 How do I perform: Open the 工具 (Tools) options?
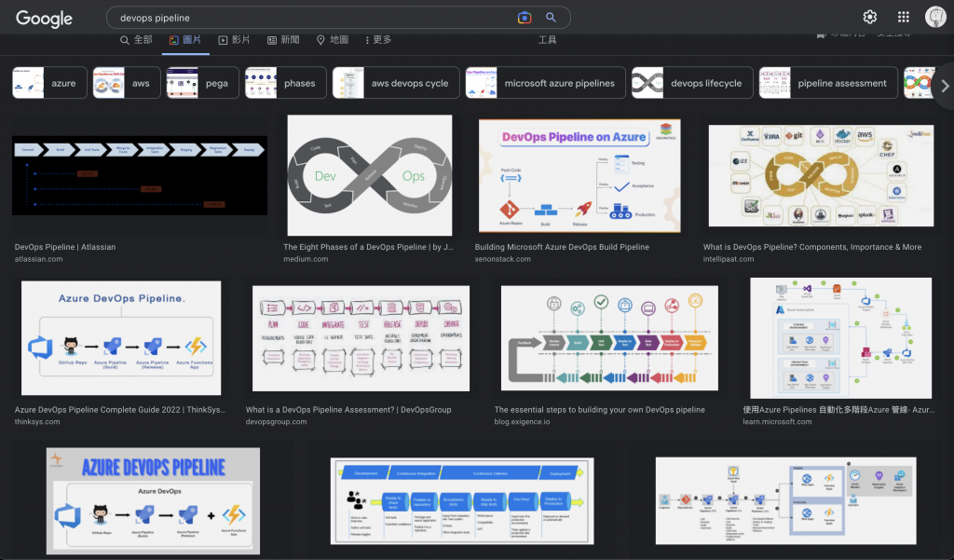tap(547, 39)
